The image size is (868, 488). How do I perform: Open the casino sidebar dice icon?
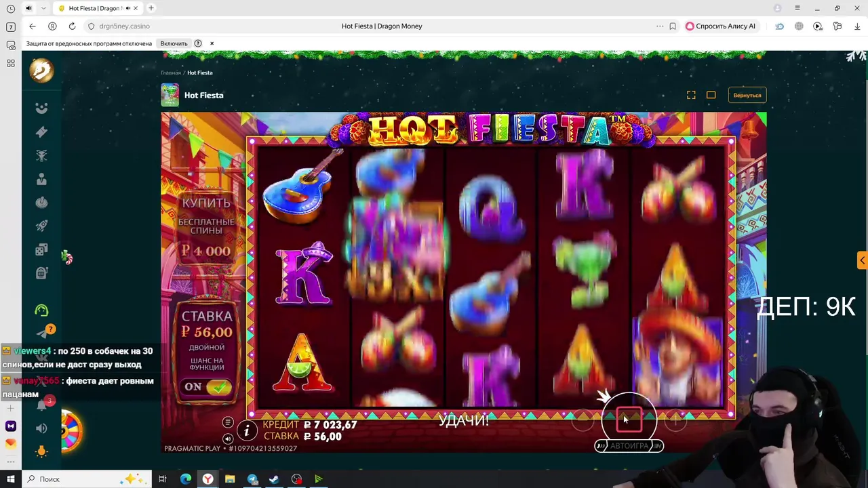tap(41, 249)
